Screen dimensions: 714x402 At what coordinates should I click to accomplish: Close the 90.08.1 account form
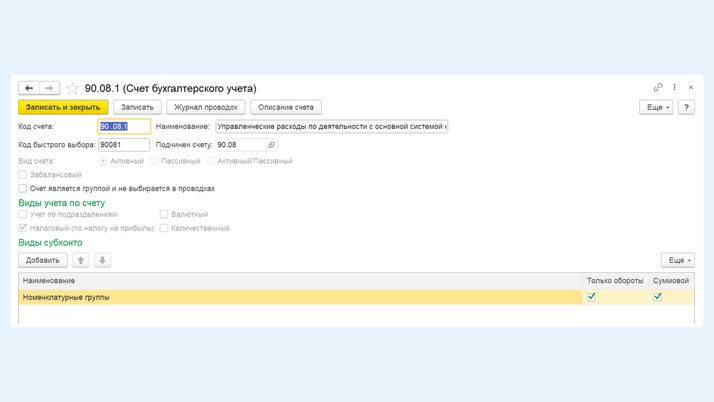tap(691, 87)
